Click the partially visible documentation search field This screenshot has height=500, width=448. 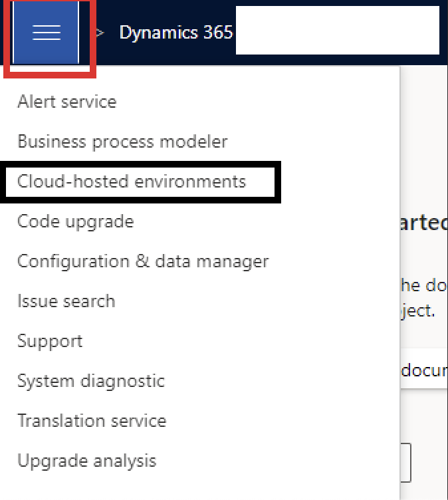tap(424, 370)
